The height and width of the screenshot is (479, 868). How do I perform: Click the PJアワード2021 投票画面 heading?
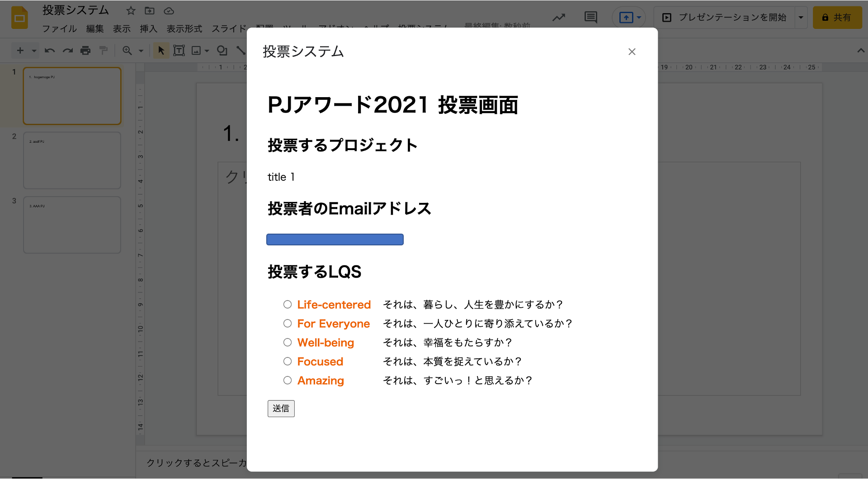click(393, 105)
